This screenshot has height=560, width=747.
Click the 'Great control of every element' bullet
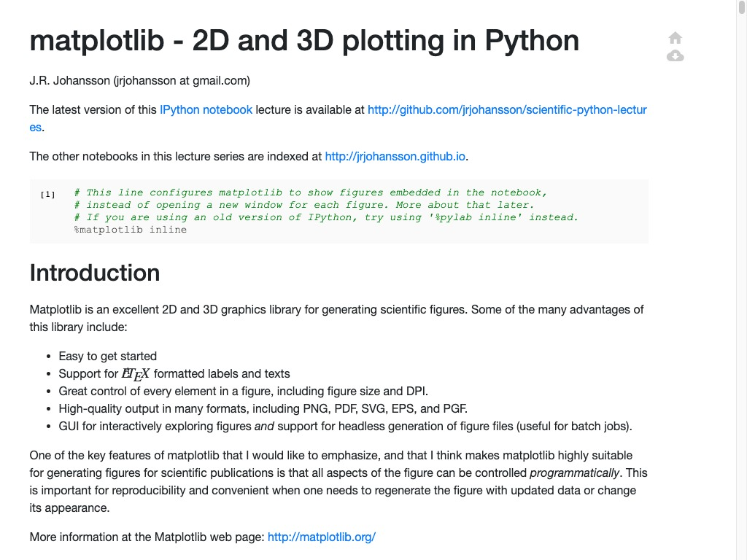click(x=243, y=392)
